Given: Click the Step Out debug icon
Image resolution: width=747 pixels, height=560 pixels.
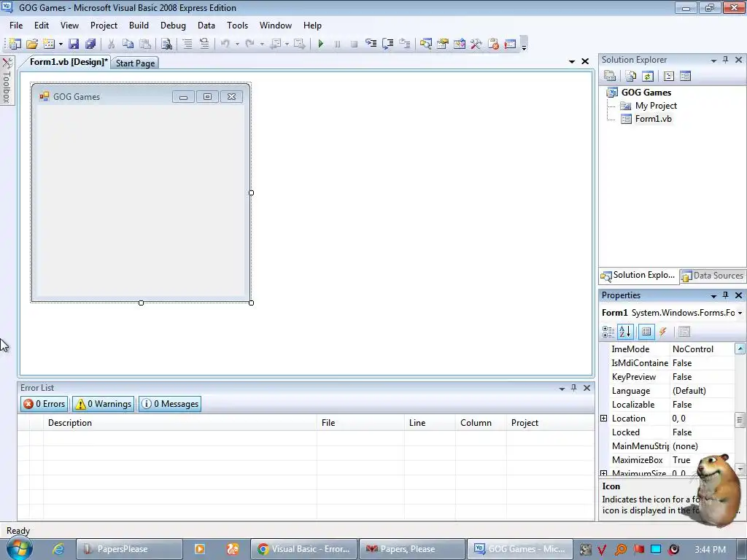Looking at the screenshot, I should pos(405,44).
